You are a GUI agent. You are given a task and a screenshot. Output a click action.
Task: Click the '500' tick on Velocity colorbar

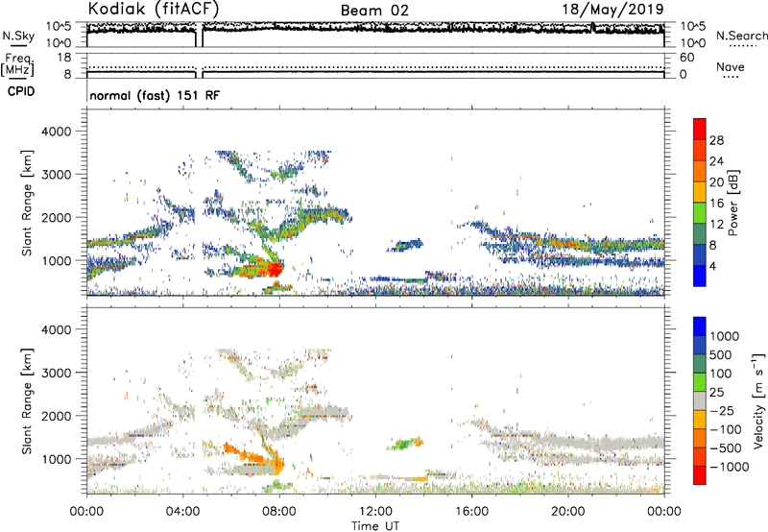721,355
